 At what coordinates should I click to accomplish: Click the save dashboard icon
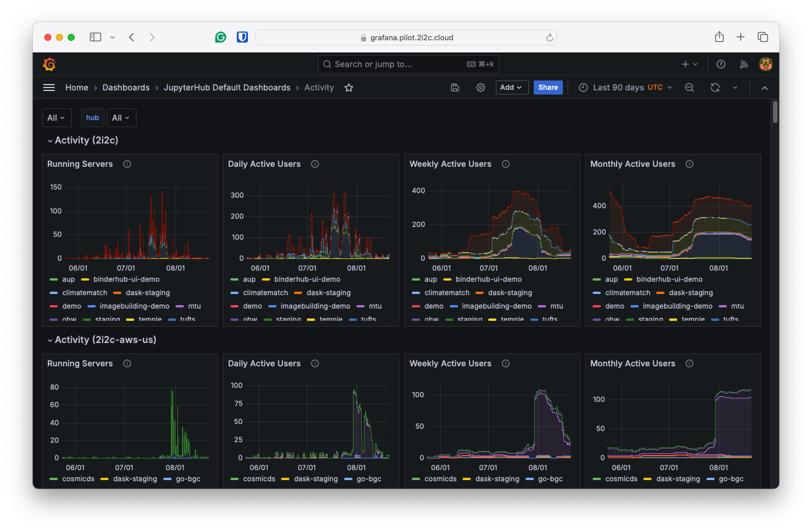point(455,87)
